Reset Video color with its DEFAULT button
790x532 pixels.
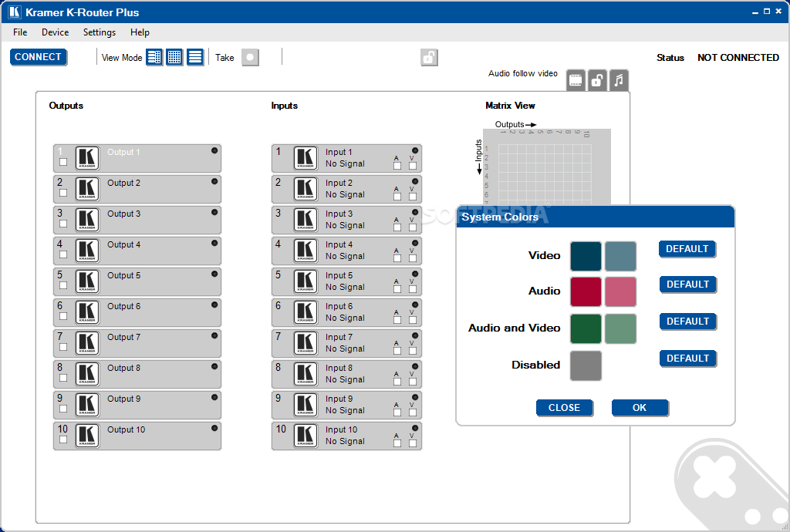click(687, 249)
